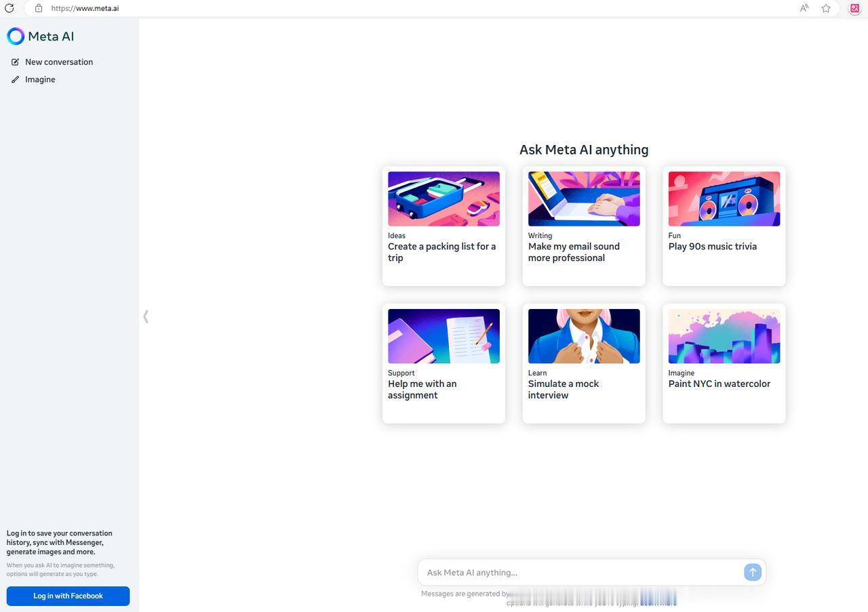Click the padlock site info icon
Screen dimensions: 868x612
coord(39,8)
